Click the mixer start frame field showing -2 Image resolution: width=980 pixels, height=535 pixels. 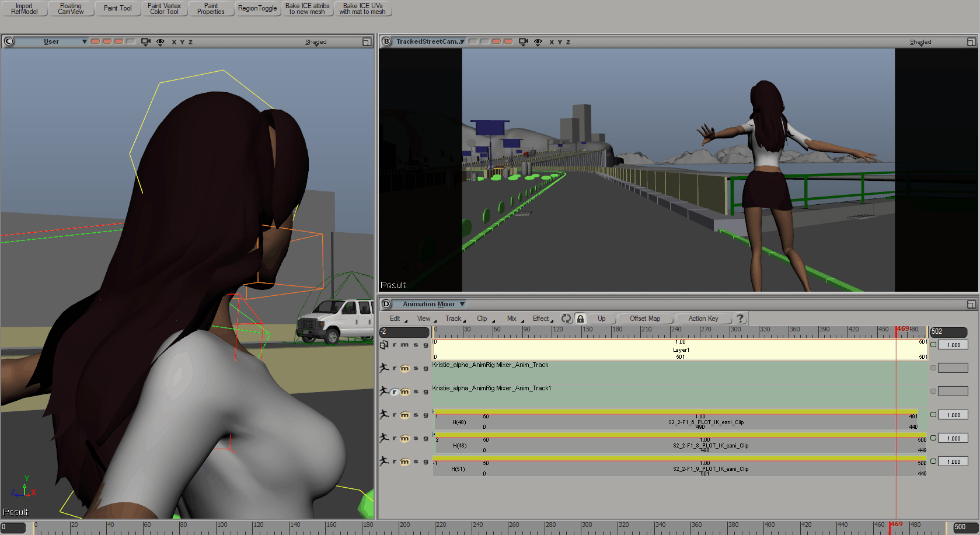pos(404,331)
